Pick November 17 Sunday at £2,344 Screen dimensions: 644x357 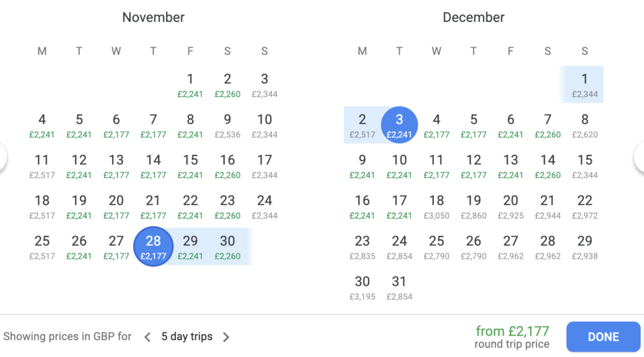[x=265, y=166]
